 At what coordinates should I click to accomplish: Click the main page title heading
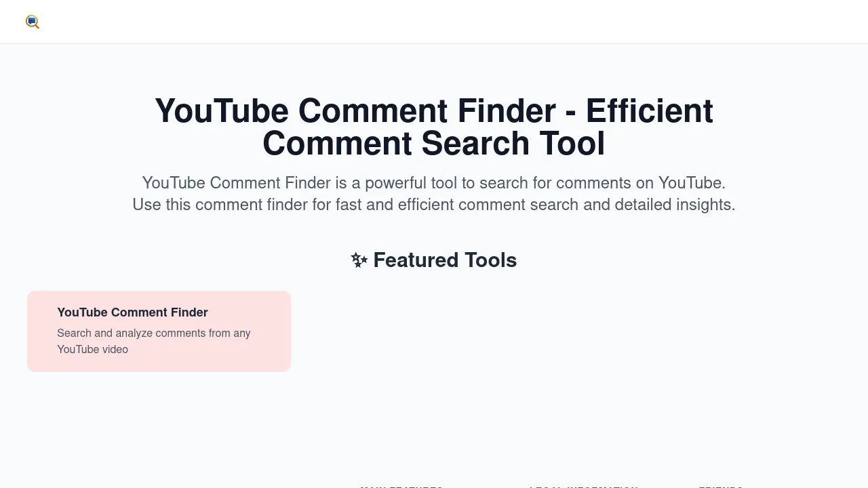coord(434,127)
